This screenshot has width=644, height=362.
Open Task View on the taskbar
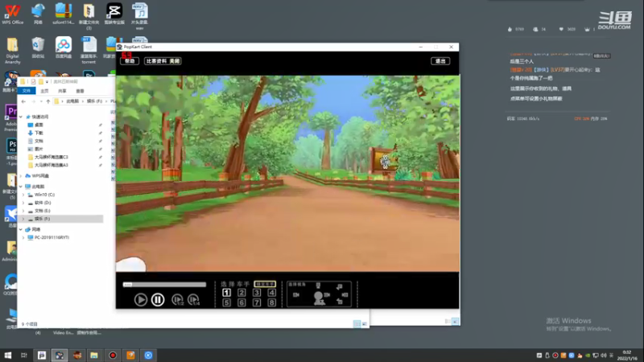tap(24, 356)
